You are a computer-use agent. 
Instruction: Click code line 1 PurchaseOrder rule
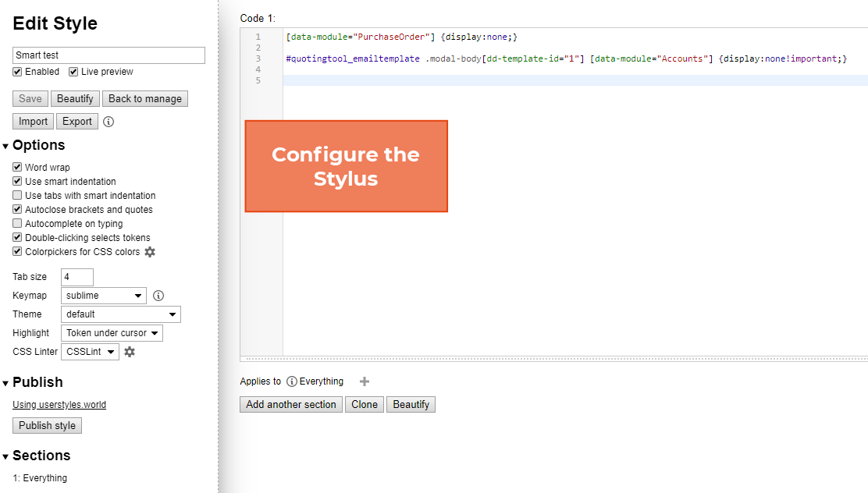tap(402, 37)
